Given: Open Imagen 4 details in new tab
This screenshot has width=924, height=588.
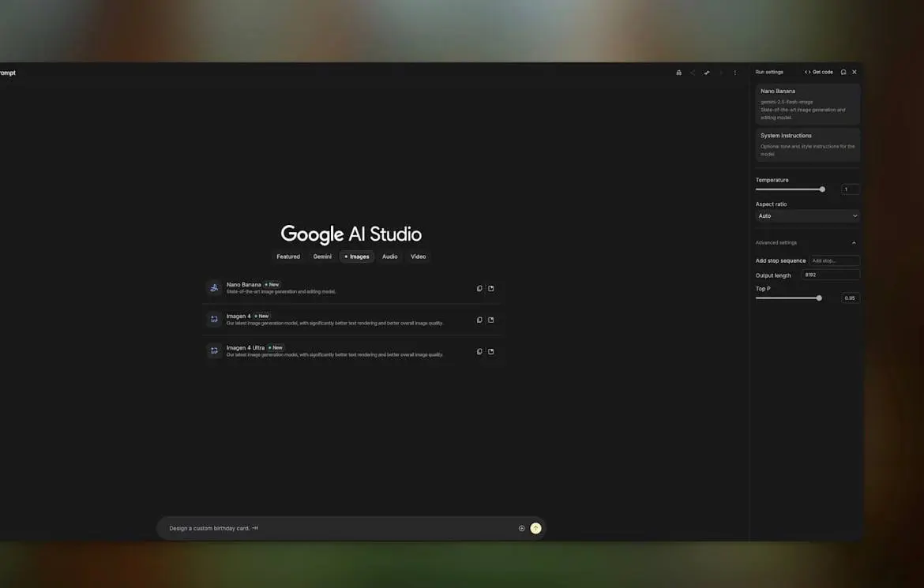Looking at the screenshot, I should (491, 320).
